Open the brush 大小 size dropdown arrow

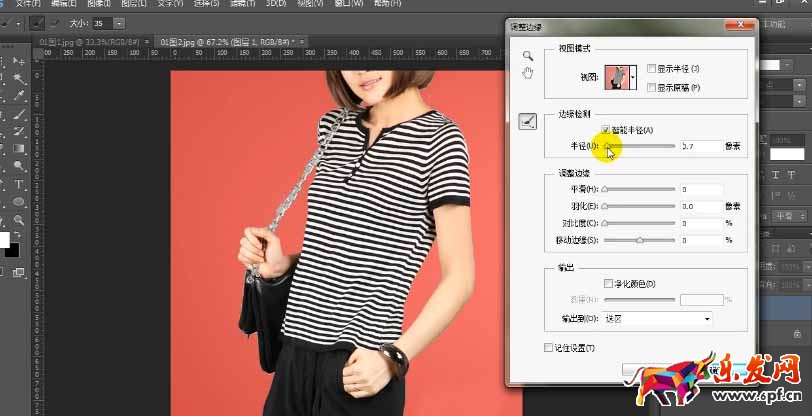click(x=120, y=22)
